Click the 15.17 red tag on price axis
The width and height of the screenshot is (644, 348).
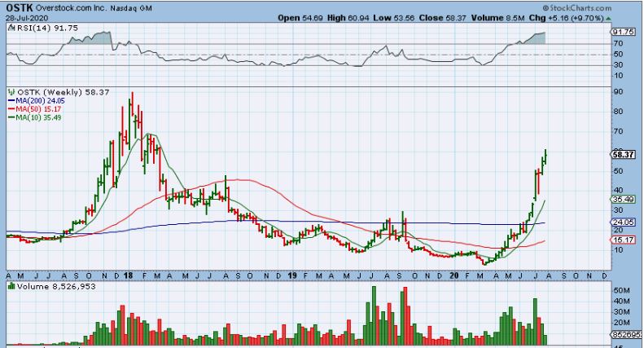[x=624, y=240]
